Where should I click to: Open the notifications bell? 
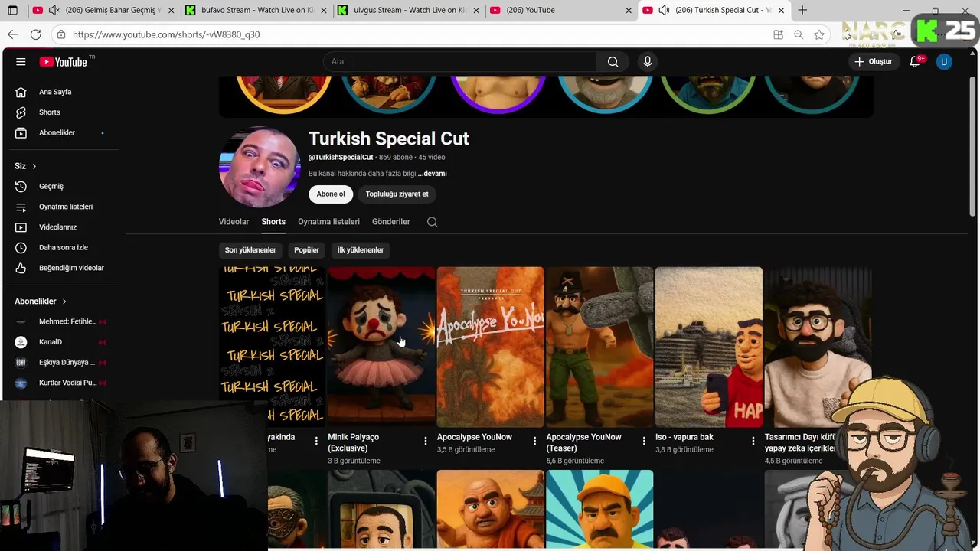click(915, 62)
